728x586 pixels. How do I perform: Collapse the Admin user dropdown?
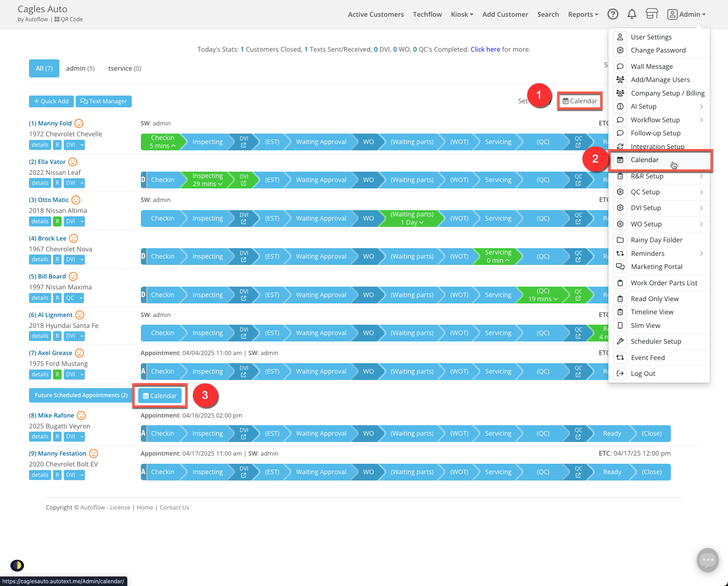686,14
